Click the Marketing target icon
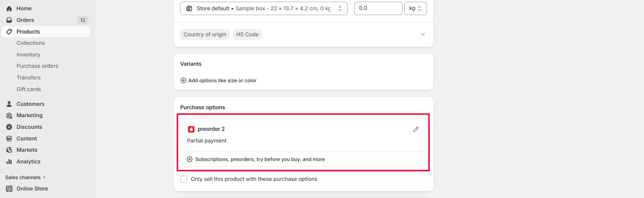The height and width of the screenshot is (198, 644). 9,115
